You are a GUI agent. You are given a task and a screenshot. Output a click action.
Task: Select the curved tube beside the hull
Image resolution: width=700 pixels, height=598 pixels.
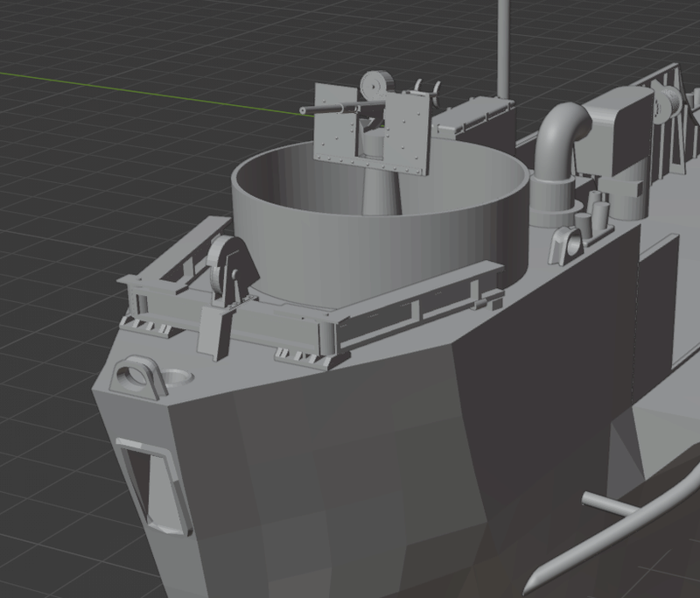[x=612, y=531]
